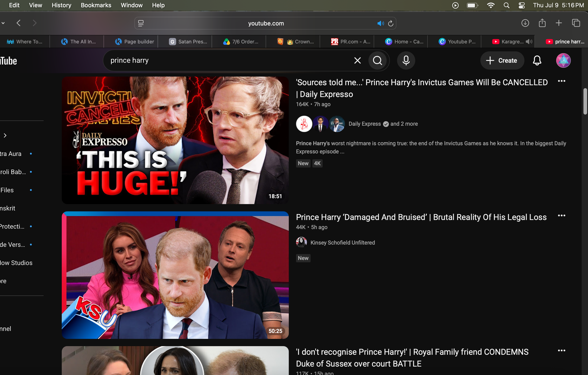588x375 pixels.
Task: Click the battery status icon
Action: click(x=472, y=5)
